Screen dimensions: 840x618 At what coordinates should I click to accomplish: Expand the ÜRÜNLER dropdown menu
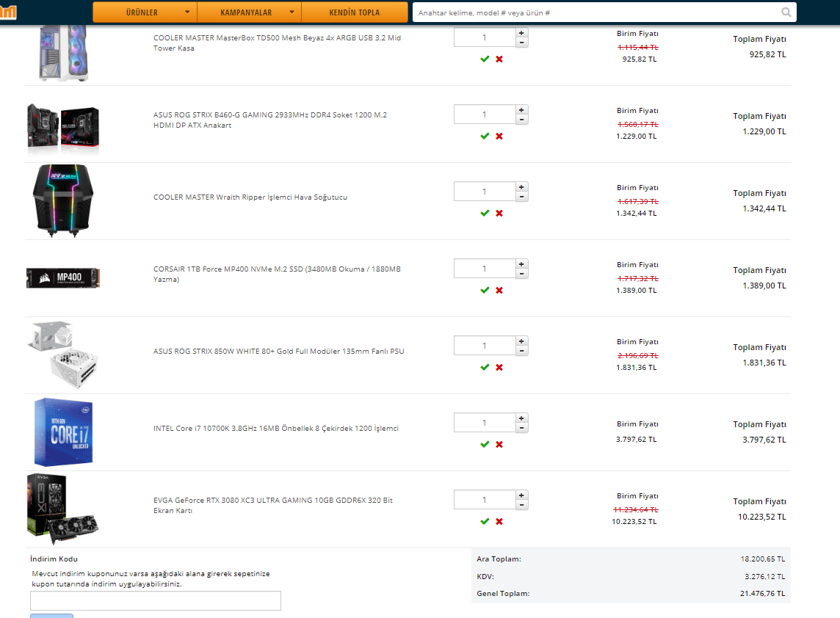click(145, 12)
